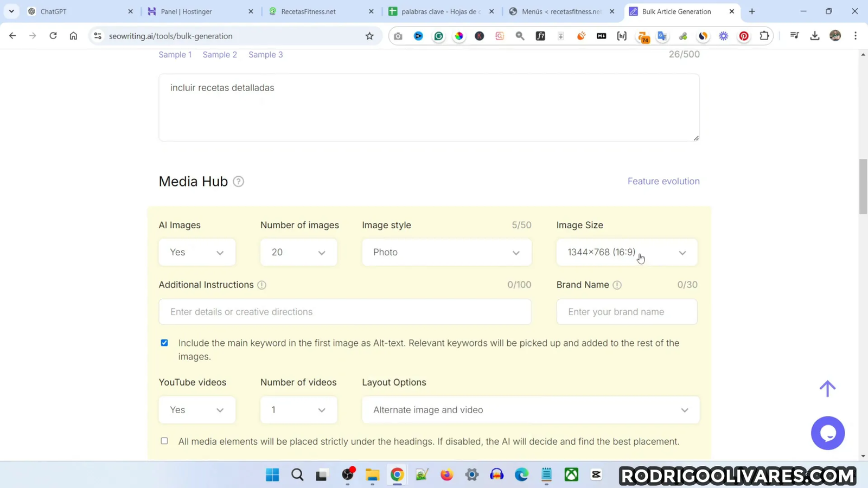Open the Google Translate extension
Image resolution: width=868 pixels, height=488 pixels.
(662, 36)
